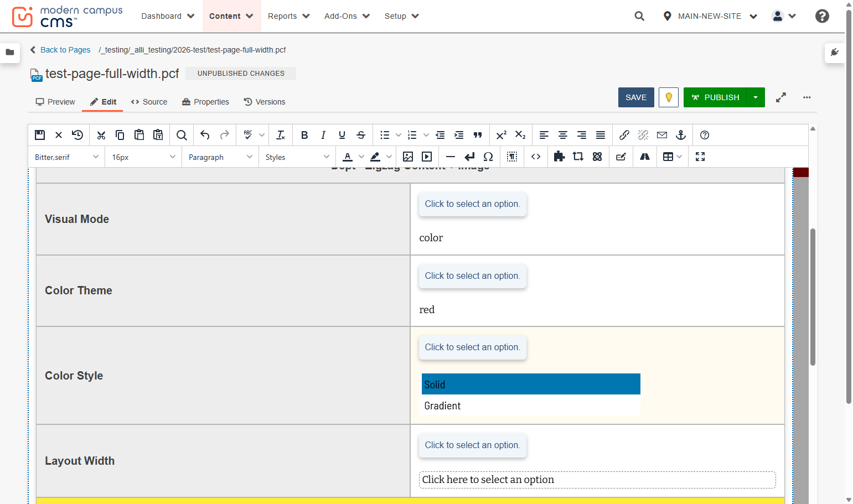Toggle show blocks outline
The image size is (853, 504).
pos(512,157)
